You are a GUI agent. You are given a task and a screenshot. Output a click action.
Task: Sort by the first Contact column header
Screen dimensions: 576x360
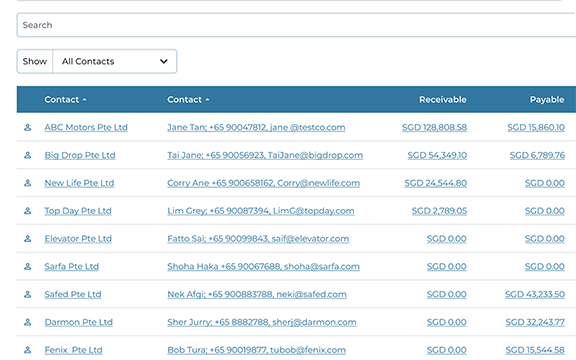pyautogui.click(x=65, y=100)
